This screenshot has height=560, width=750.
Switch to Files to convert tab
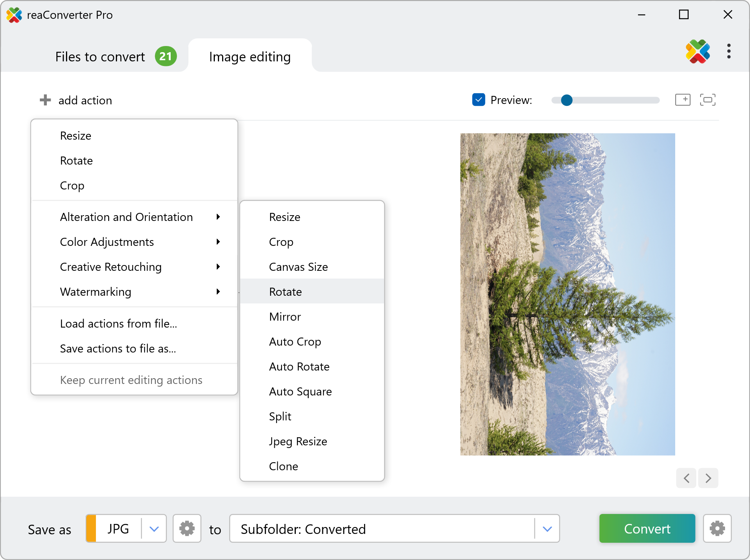[x=101, y=57]
